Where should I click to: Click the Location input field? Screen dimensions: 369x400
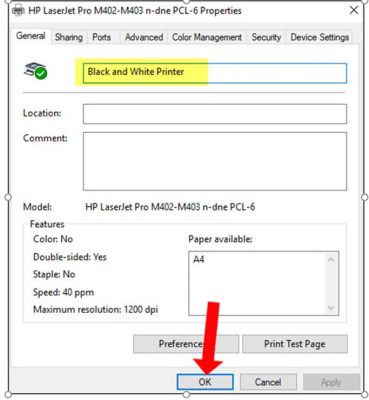tap(215, 114)
